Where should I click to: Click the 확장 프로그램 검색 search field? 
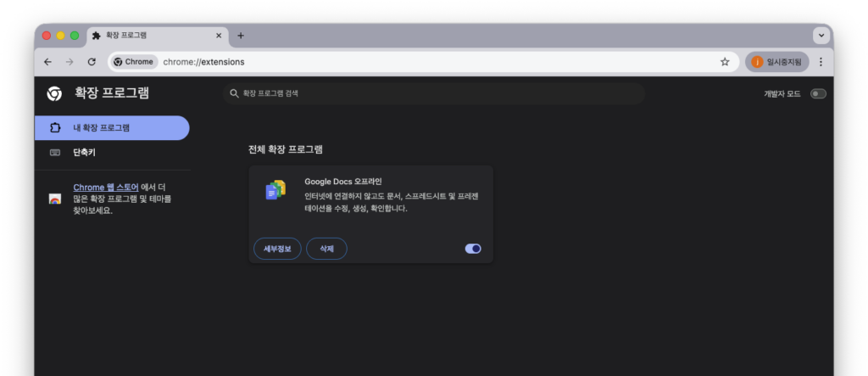click(x=434, y=93)
